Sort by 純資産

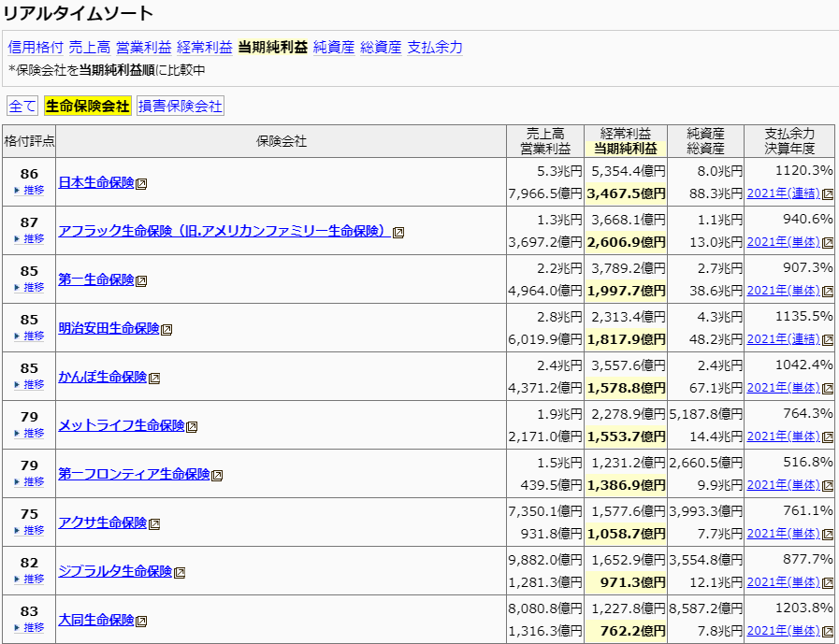(335, 48)
